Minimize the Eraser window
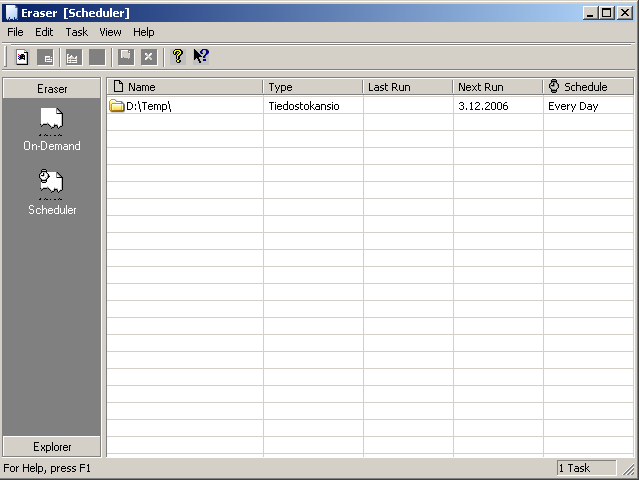 (x=590, y=13)
